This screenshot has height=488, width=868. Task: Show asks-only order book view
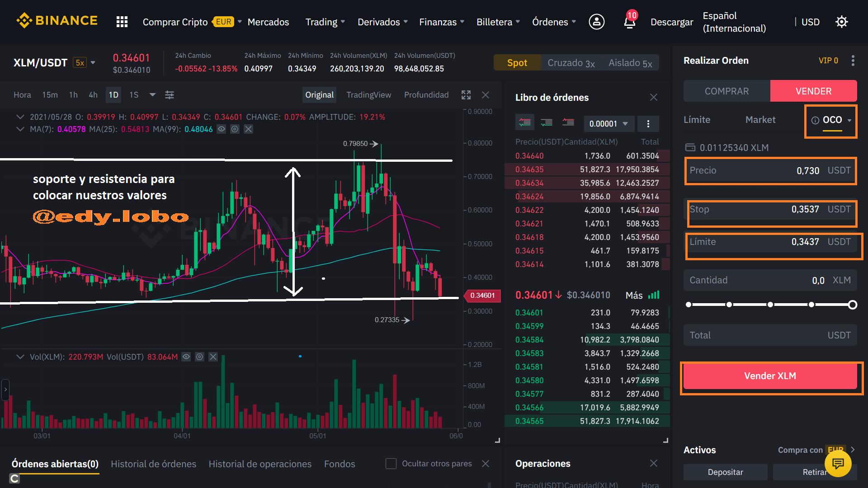568,122
